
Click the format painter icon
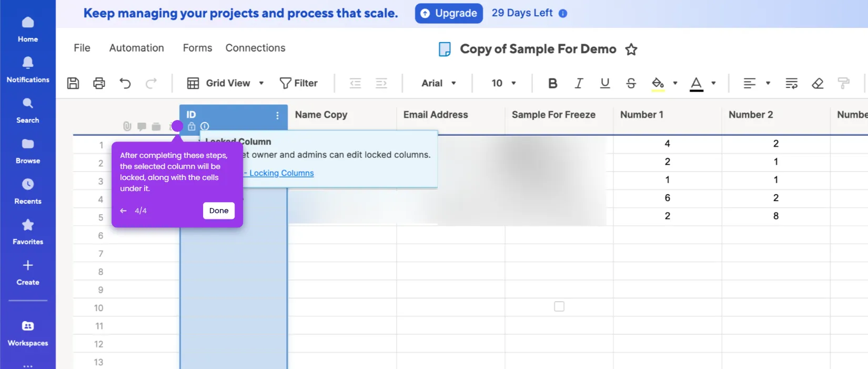point(844,83)
